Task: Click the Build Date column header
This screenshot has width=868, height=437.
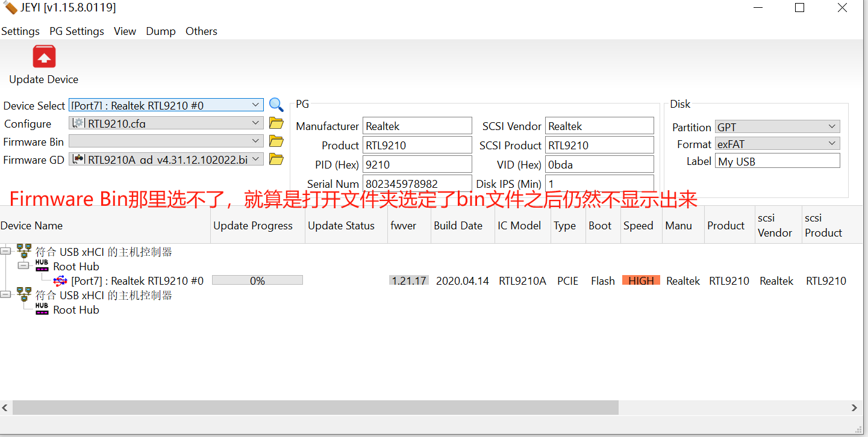Action: click(x=462, y=225)
